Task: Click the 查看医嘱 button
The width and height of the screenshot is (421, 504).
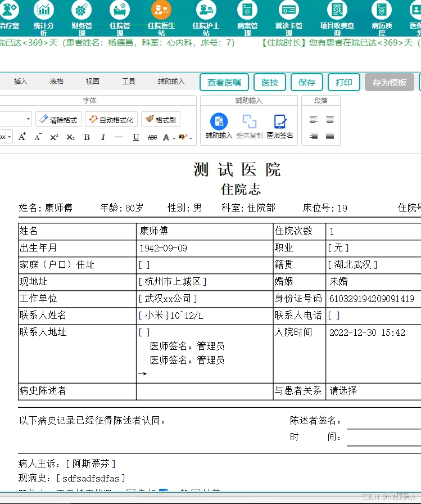Action: pyautogui.click(x=224, y=82)
